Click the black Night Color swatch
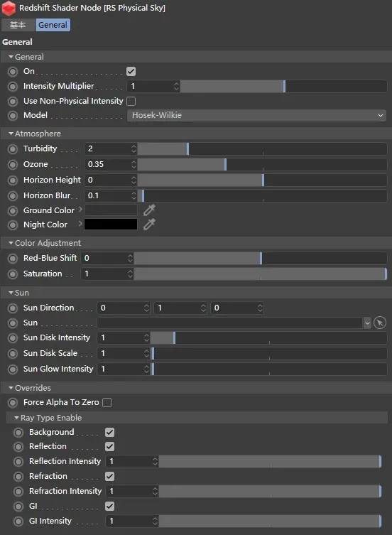The width and height of the screenshot is (392, 535). click(111, 225)
